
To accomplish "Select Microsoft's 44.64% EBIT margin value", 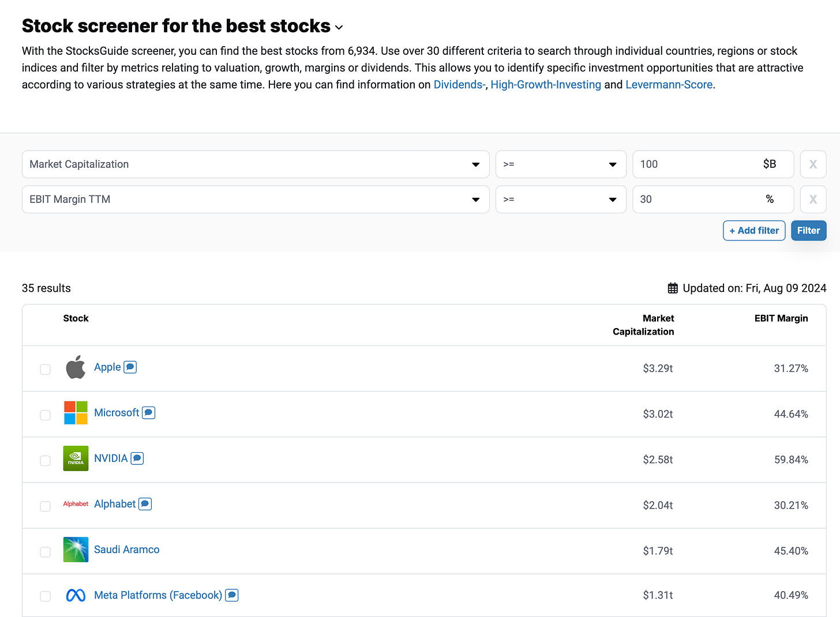I will tap(791, 414).
